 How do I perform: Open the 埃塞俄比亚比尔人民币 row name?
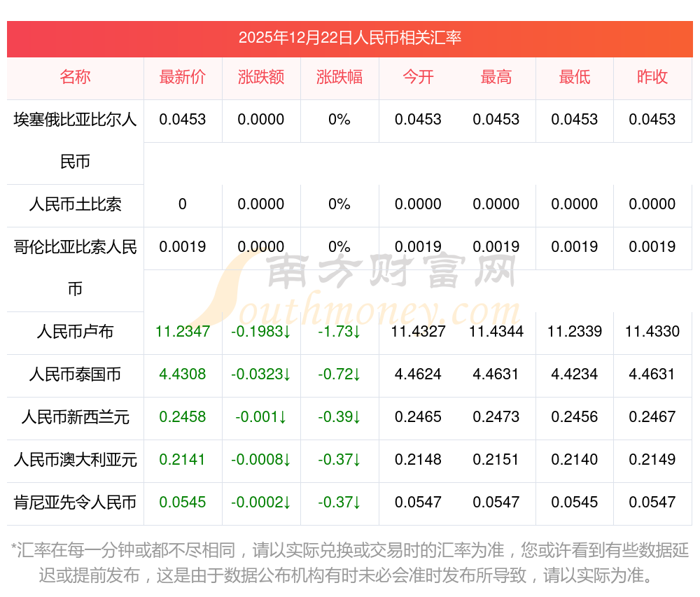[75, 140]
